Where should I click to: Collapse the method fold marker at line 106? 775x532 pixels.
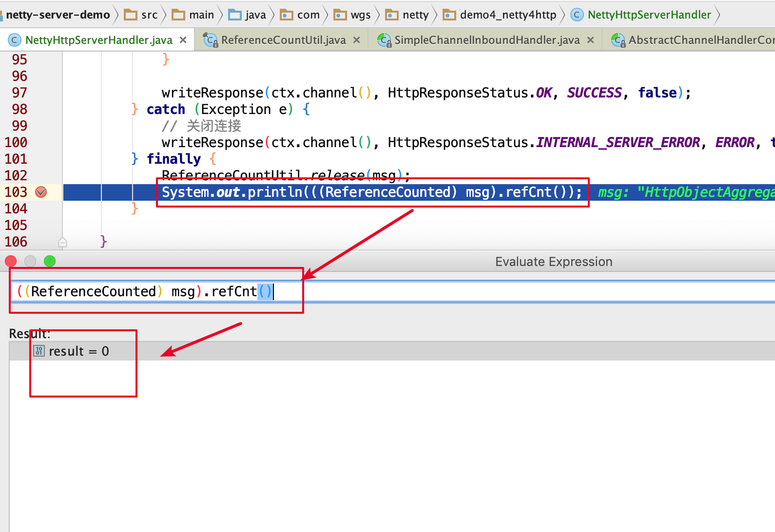[62, 242]
